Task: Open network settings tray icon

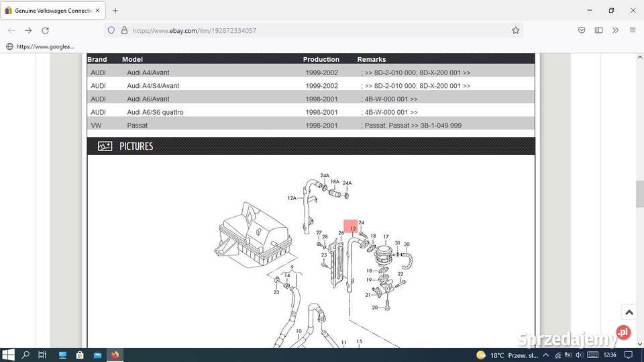Action: click(x=557, y=355)
